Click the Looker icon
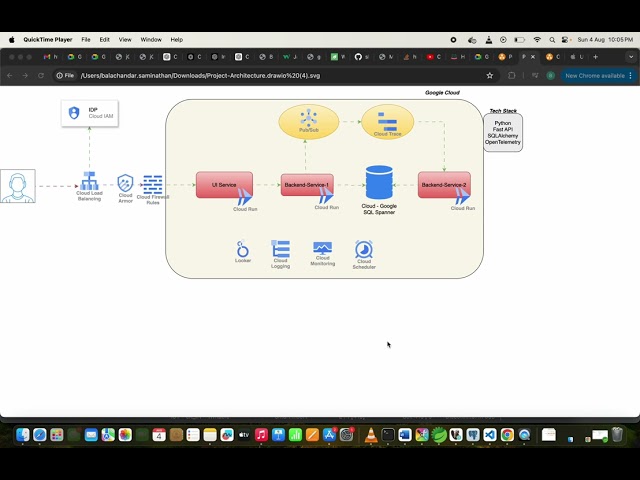The height and width of the screenshot is (480, 640). click(x=242, y=249)
